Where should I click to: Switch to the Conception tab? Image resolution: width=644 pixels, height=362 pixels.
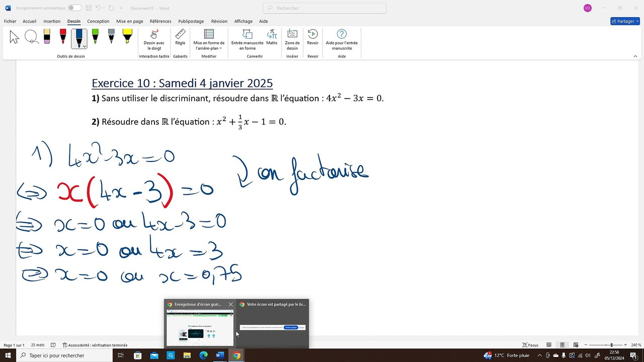point(98,21)
